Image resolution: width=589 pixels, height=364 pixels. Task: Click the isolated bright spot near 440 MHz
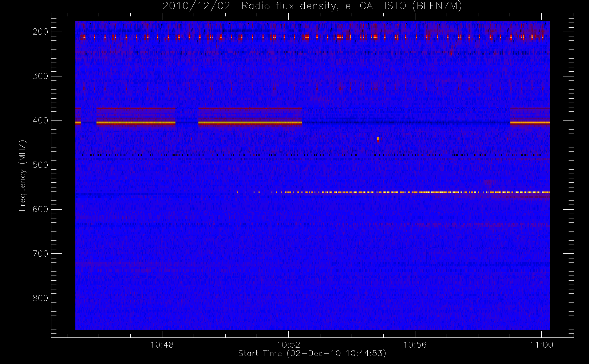[378, 139]
